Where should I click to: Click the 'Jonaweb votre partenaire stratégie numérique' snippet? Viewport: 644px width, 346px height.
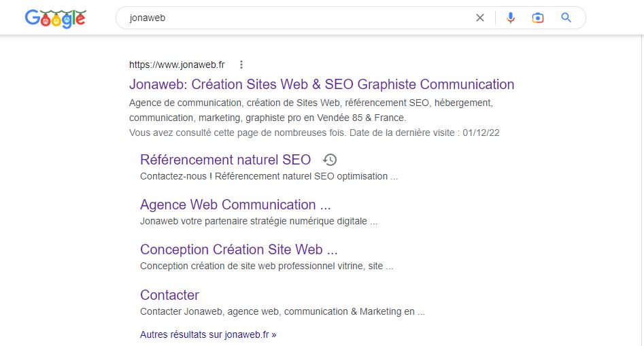point(258,221)
